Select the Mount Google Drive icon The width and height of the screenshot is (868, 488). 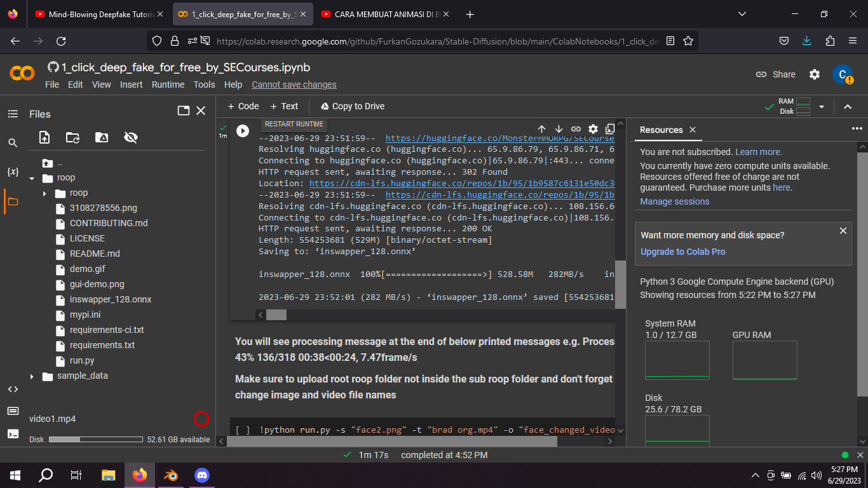click(101, 137)
